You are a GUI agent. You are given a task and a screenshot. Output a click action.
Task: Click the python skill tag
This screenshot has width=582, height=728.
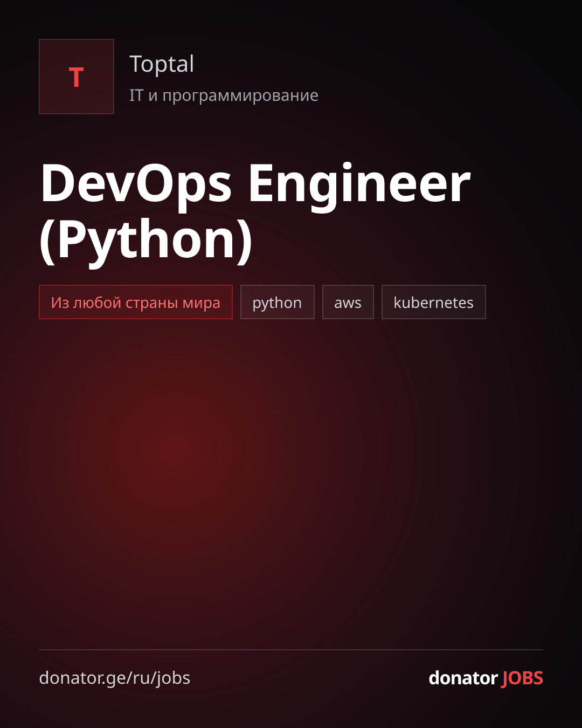(278, 302)
